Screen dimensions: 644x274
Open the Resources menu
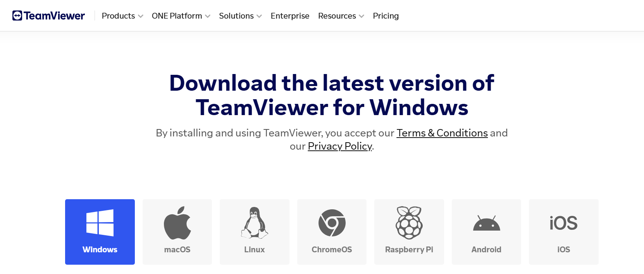point(341,16)
